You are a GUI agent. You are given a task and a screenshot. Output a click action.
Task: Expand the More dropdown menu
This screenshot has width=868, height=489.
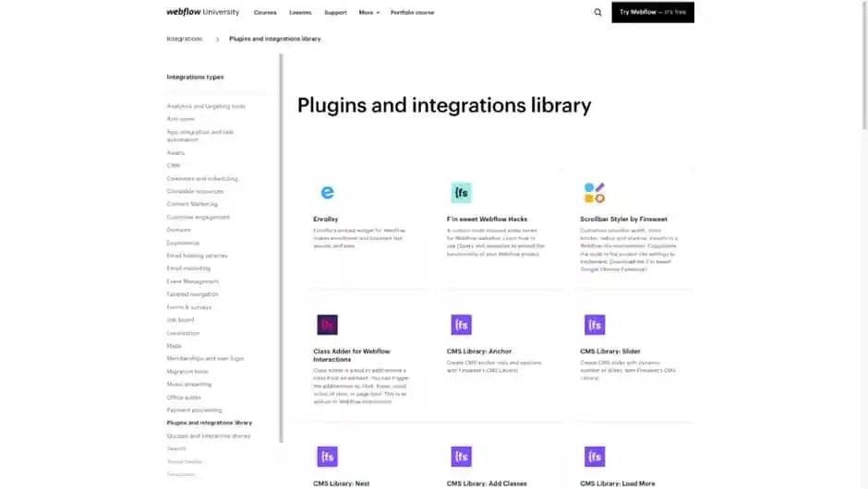click(368, 13)
